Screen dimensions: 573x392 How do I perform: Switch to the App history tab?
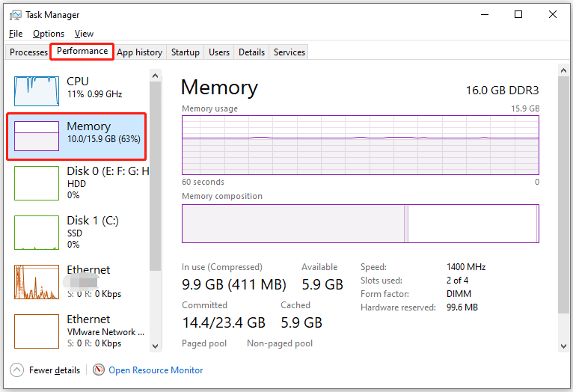[140, 52]
